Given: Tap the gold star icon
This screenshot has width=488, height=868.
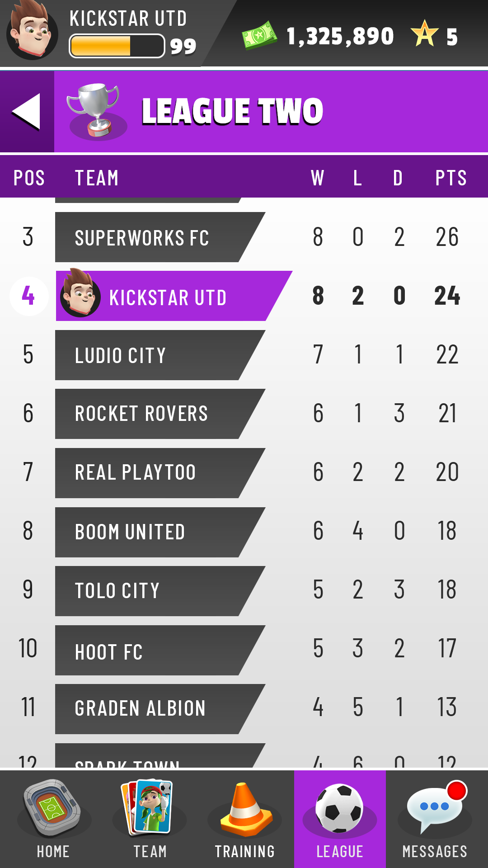Looking at the screenshot, I should click(424, 34).
